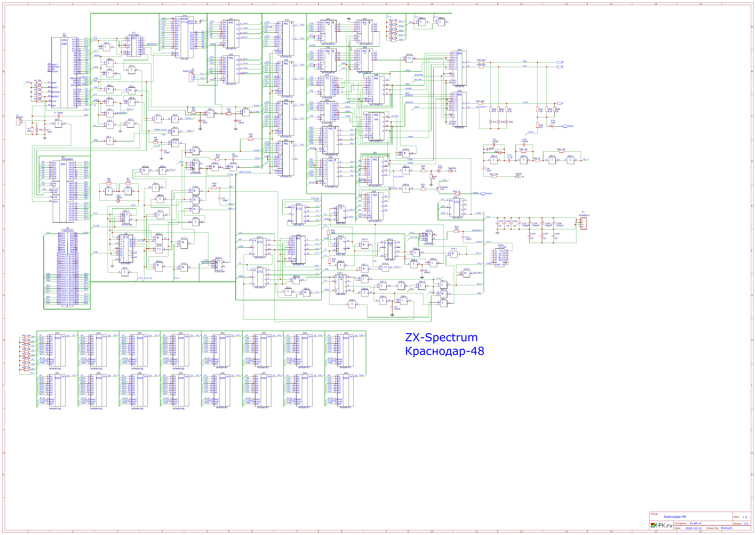Select the R44 510 resistor

pyautogui.click(x=538, y=125)
